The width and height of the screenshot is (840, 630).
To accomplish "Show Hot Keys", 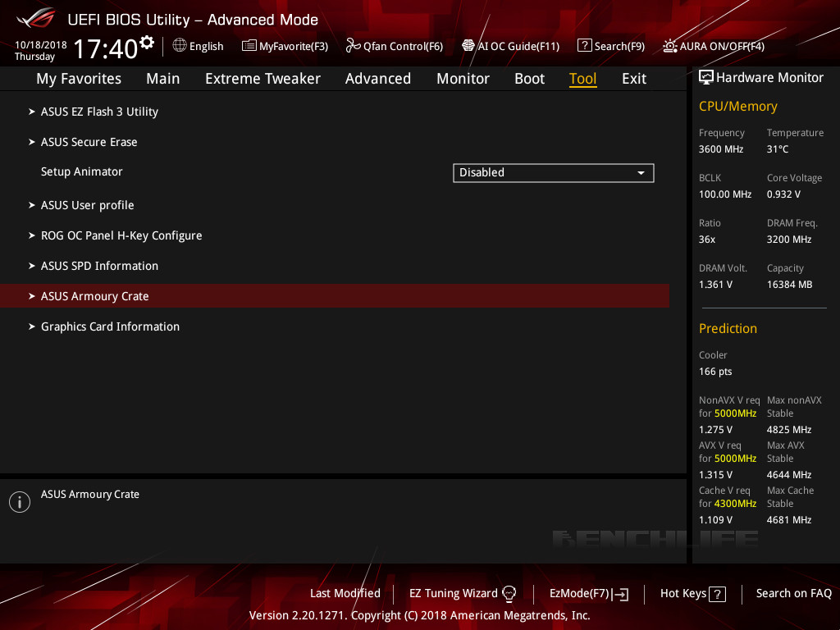I will pyautogui.click(x=692, y=594).
